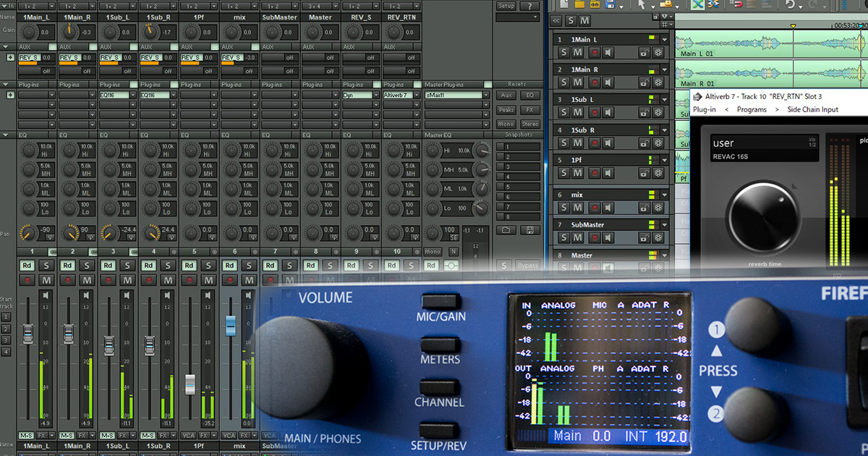Click monitor speaker icon on track 1Main R
The image size is (868, 456).
[609, 83]
